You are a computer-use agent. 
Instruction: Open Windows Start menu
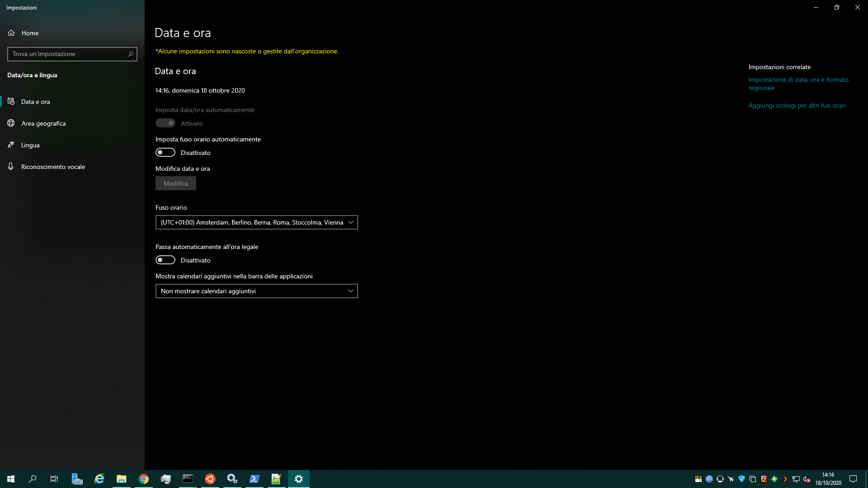point(11,479)
